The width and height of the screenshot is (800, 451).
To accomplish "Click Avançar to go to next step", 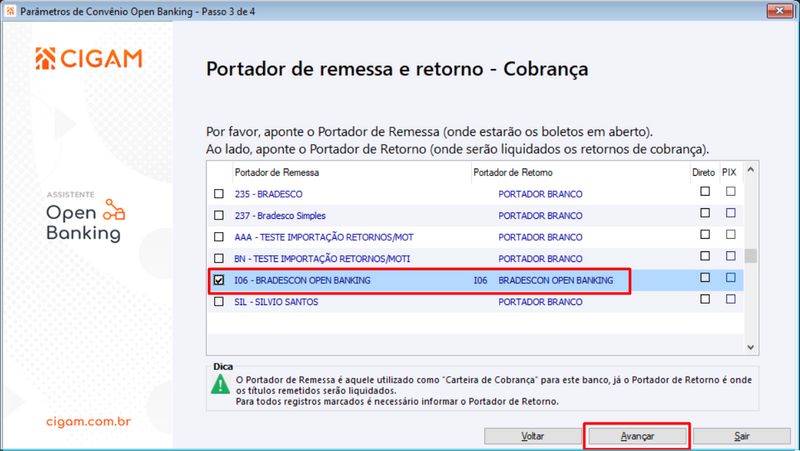I will point(637,436).
